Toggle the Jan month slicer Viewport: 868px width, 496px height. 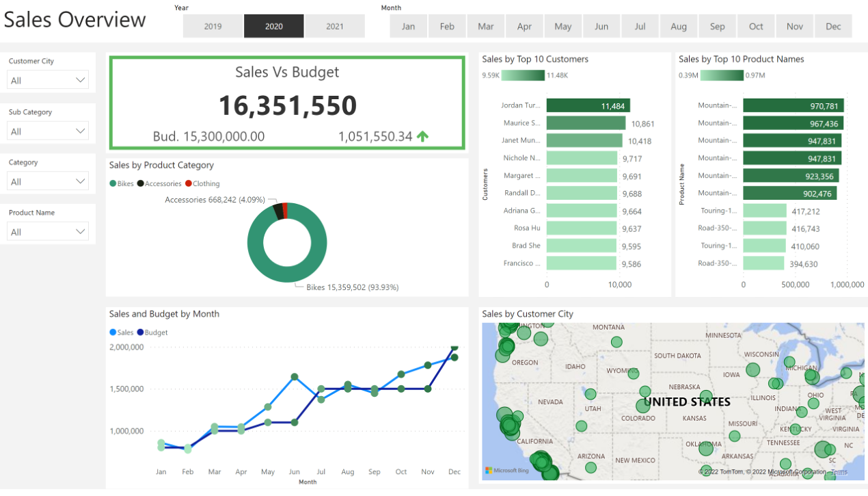(x=408, y=27)
